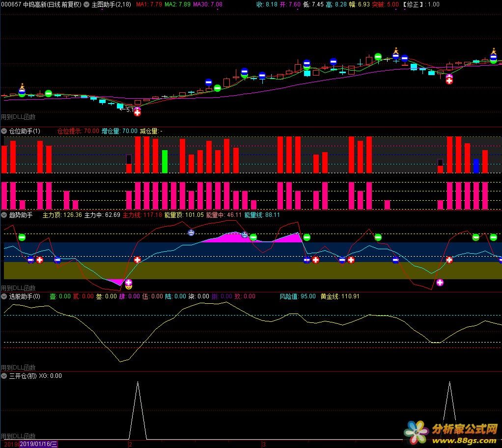The image size is (502, 448).
Task: Select the leftmost green circle icon in 趋势助手 panel
Action: coord(22,237)
